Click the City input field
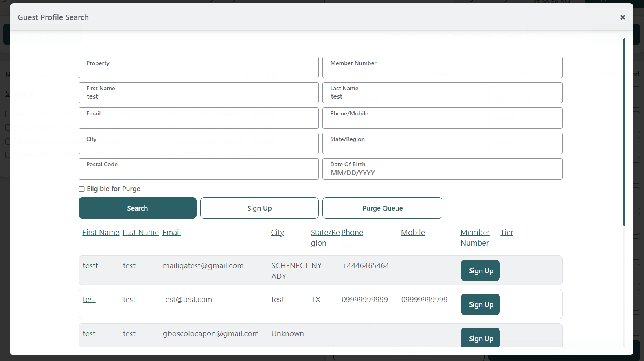This screenshot has height=361, width=644. [199, 143]
